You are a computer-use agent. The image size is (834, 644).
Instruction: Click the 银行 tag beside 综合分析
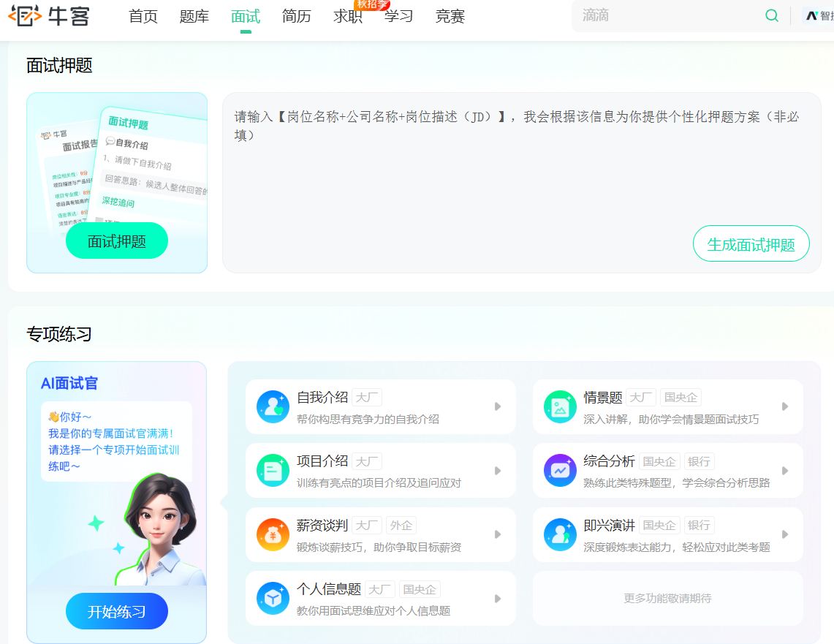tap(699, 461)
